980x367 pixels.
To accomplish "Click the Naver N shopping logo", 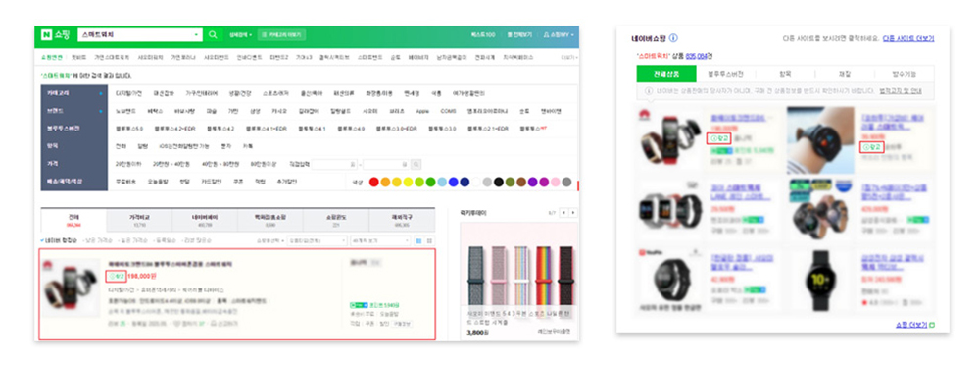I will click(x=56, y=35).
